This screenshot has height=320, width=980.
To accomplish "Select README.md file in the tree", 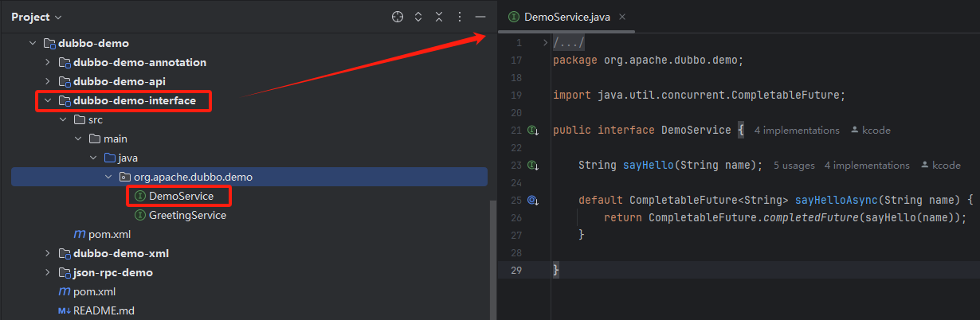I will point(103,310).
